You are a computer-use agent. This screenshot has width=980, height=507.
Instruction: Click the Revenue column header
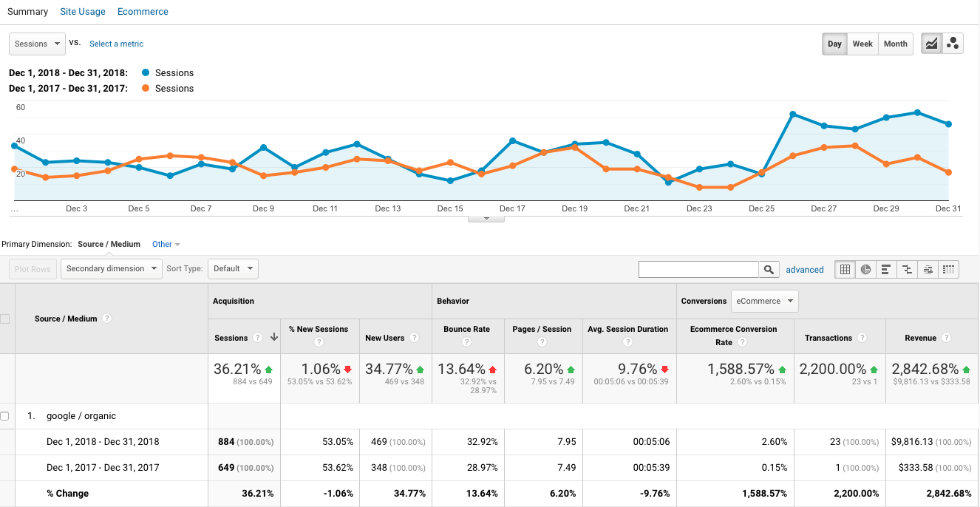[920, 338]
